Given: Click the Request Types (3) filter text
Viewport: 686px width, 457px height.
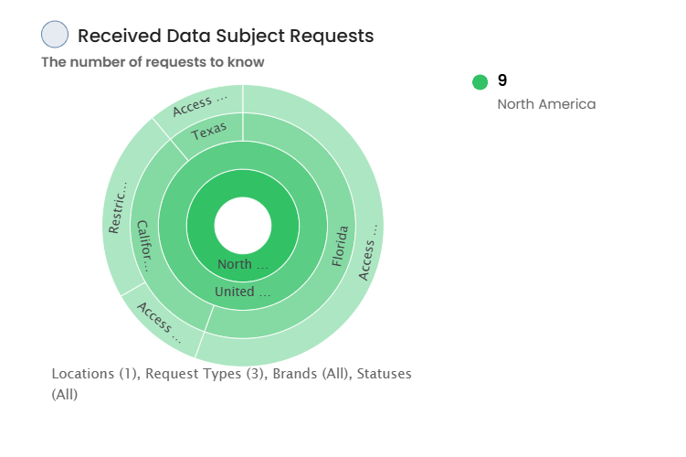Looking at the screenshot, I should click(205, 374).
